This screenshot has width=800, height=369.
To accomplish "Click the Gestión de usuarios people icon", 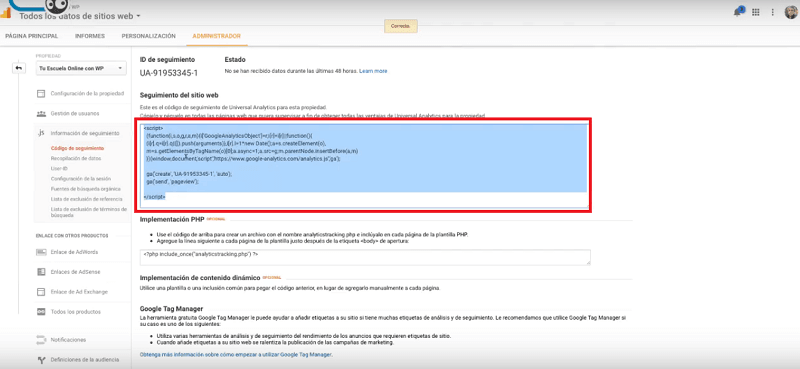I will (41, 113).
